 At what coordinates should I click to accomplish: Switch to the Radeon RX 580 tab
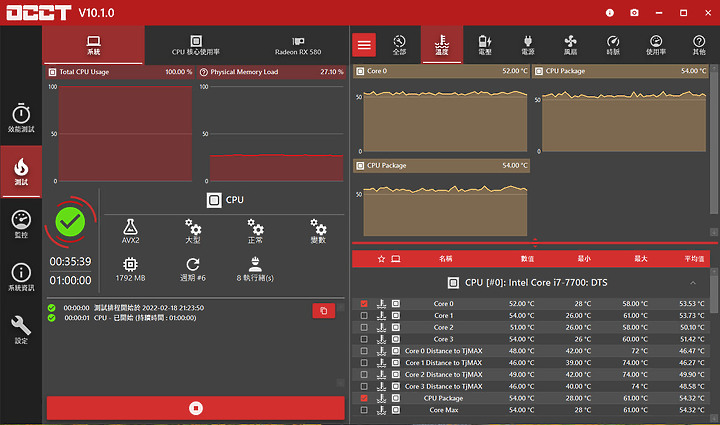click(x=298, y=45)
